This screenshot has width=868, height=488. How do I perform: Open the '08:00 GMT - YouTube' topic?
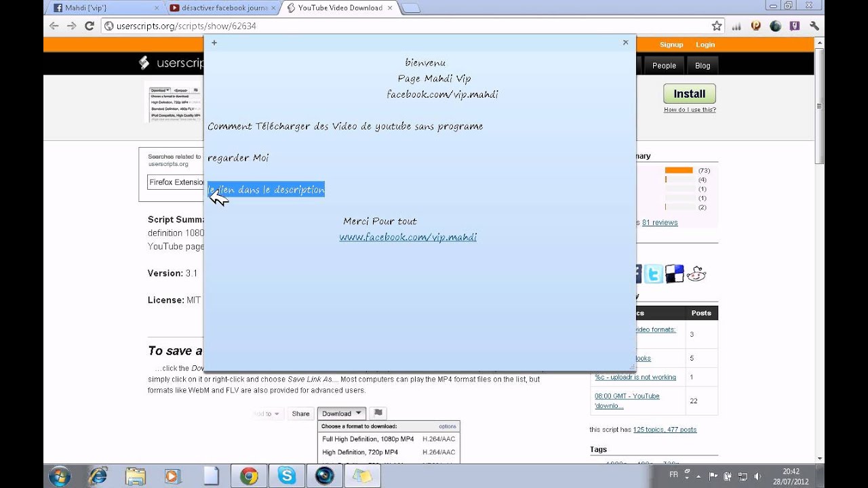pyautogui.click(x=627, y=401)
